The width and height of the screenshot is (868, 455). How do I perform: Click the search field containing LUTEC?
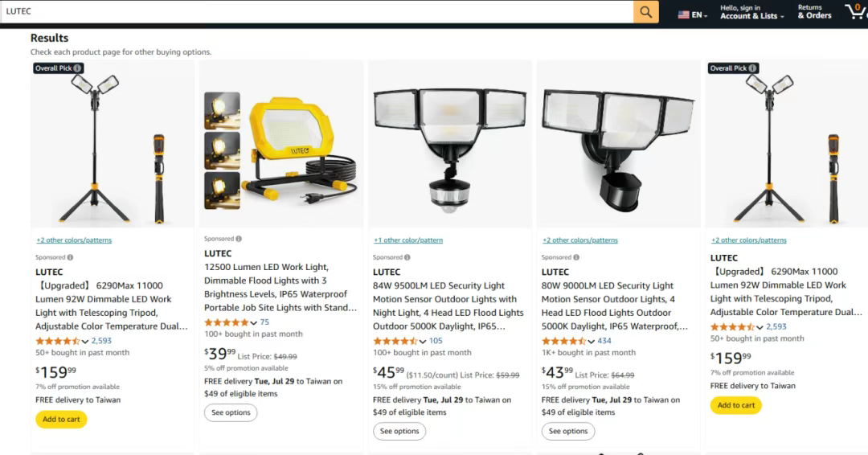click(317, 12)
